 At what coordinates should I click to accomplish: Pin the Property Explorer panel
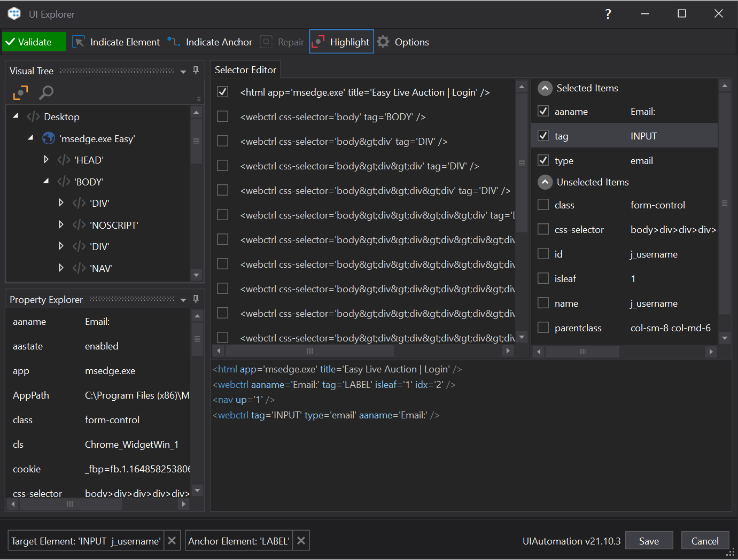coord(196,299)
